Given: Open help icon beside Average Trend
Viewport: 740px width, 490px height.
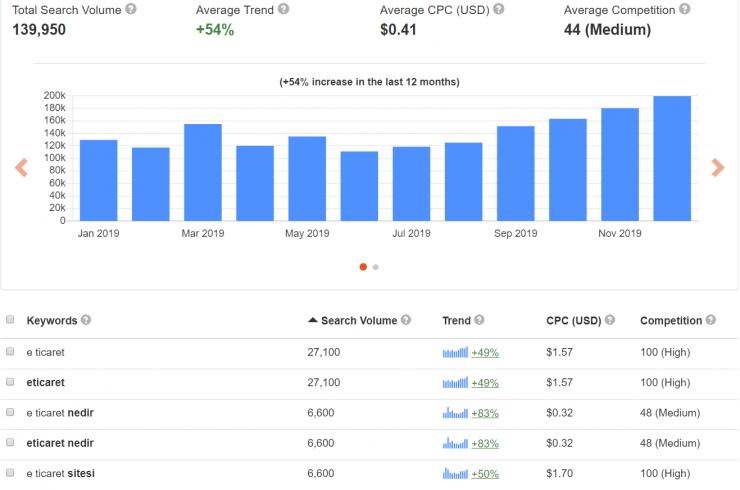Looking at the screenshot, I should pyautogui.click(x=283, y=9).
